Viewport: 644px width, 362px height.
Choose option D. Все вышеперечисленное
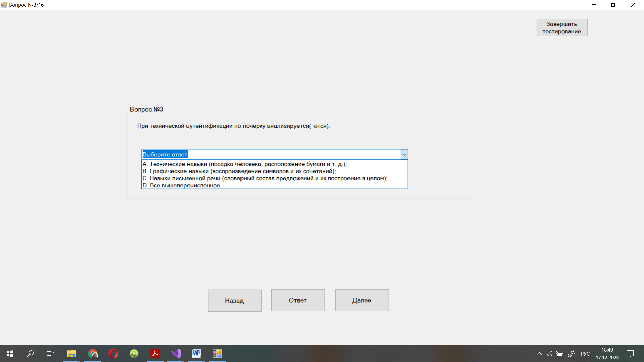[x=274, y=185]
